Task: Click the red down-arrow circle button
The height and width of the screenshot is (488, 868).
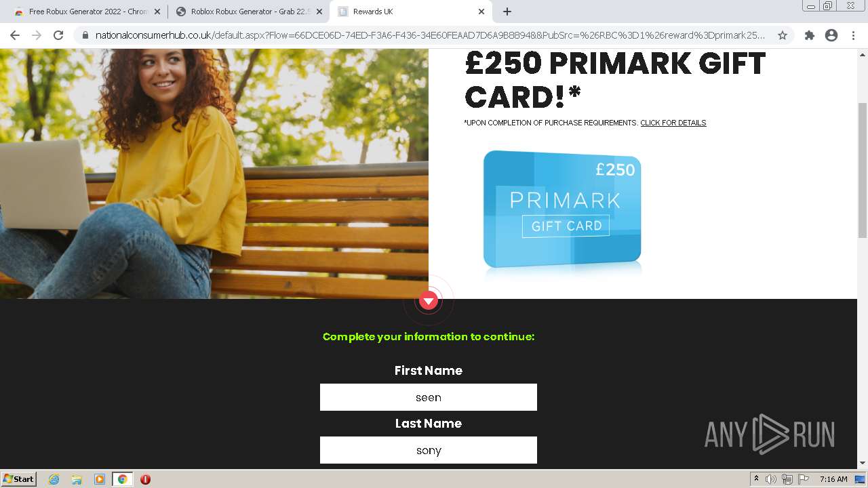Action: click(429, 300)
